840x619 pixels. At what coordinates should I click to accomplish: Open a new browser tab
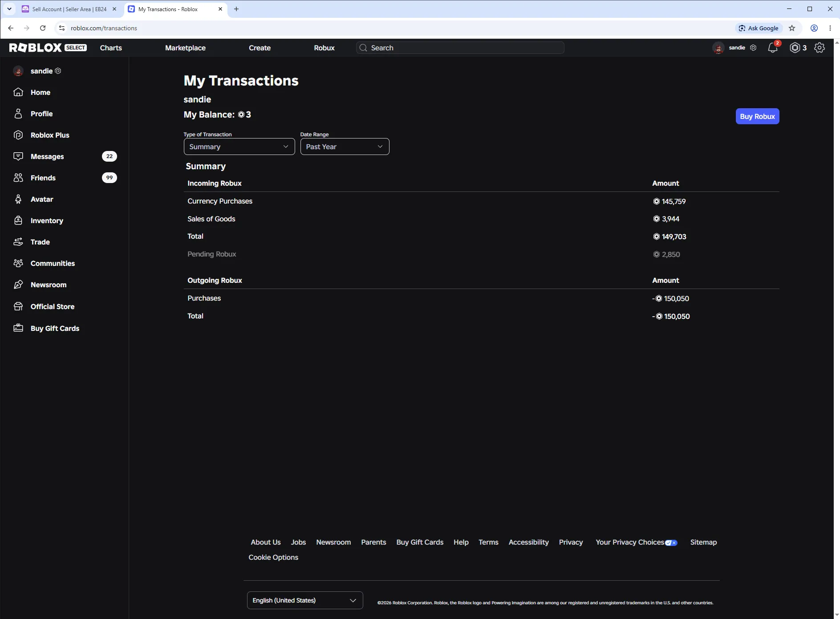pyautogui.click(x=236, y=9)
